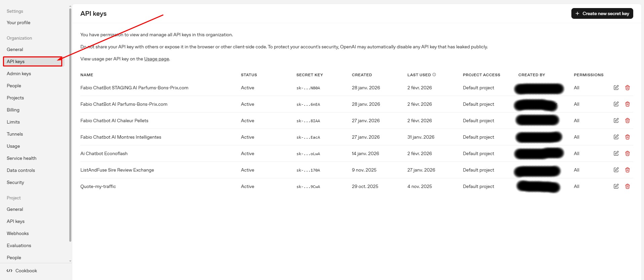
Task: Click the Cookbook code icon
Action: pos(9,271)
